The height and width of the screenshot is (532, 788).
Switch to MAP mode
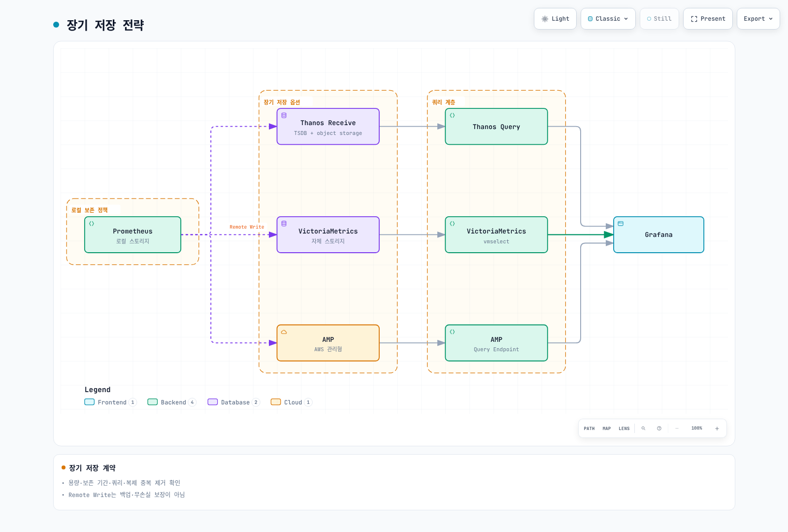(x=607, y=429)
